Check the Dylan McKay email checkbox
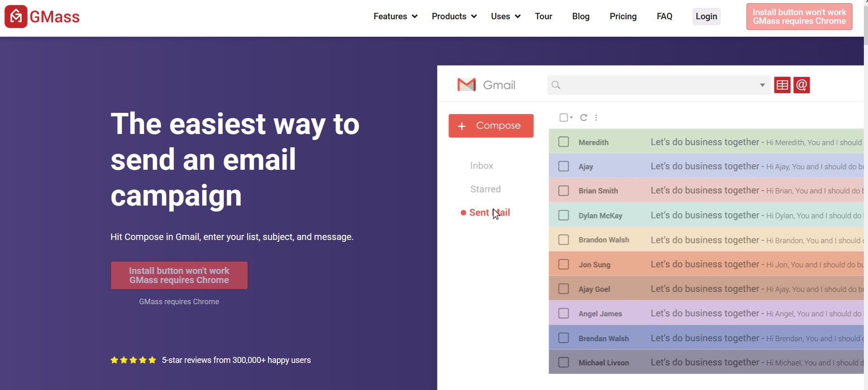This screenshot has height=390, width=868. click(564, 215)
